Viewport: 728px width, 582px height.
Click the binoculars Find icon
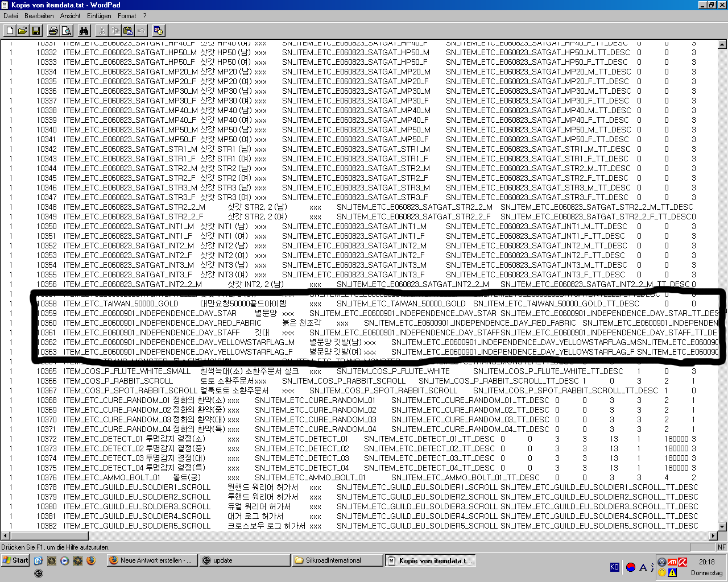click(84, 31)
